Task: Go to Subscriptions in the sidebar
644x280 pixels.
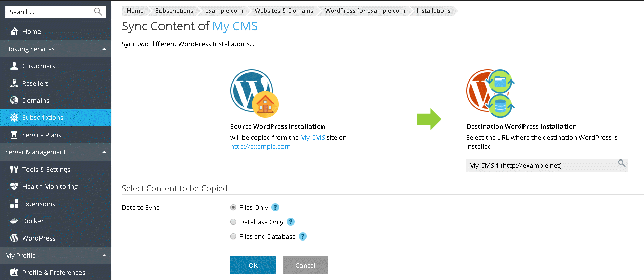Action: [43, 117]
